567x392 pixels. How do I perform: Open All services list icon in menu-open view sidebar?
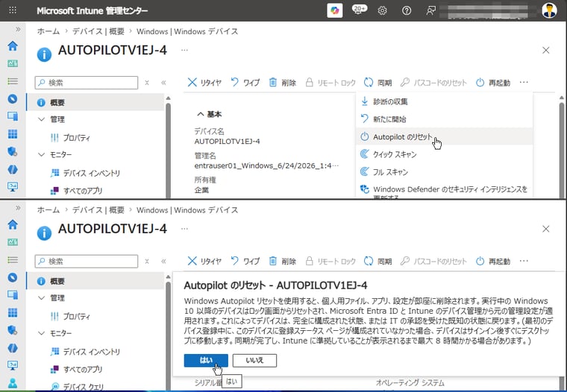point(13,81)
